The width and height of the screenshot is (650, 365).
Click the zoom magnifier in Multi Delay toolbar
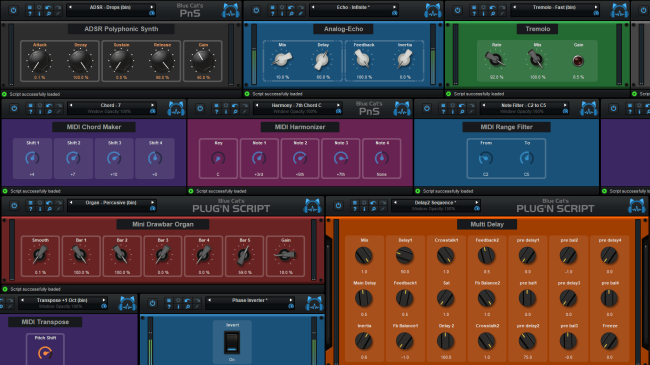coord(374,209)
